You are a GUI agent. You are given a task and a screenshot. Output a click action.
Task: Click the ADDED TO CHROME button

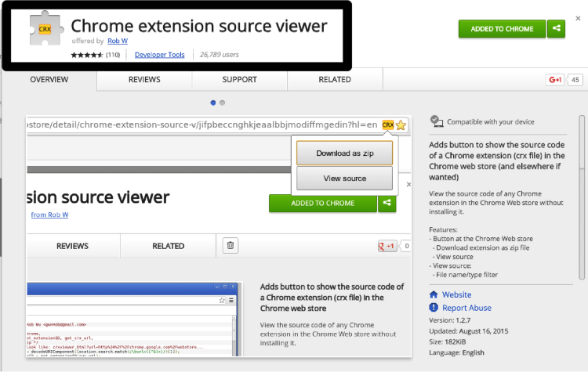pyautogui.click(x=502, y=29)
